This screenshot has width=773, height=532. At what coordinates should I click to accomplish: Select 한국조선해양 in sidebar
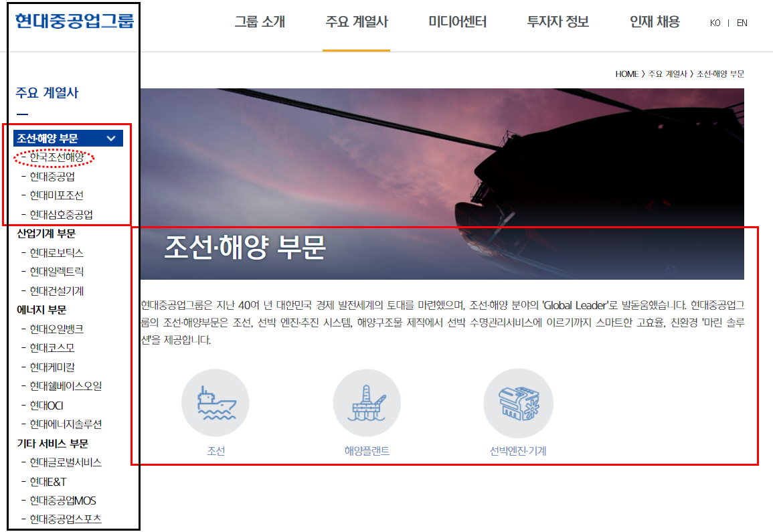tap(57, 157)
